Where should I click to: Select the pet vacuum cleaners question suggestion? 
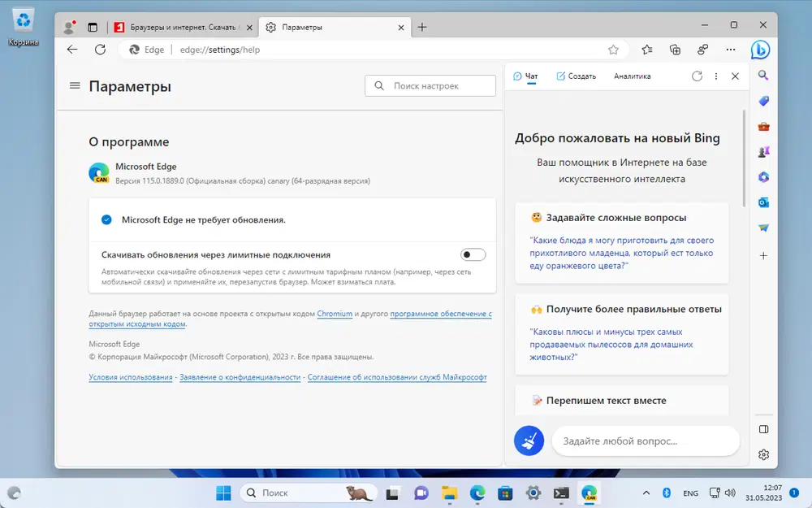tap(611, 344)
